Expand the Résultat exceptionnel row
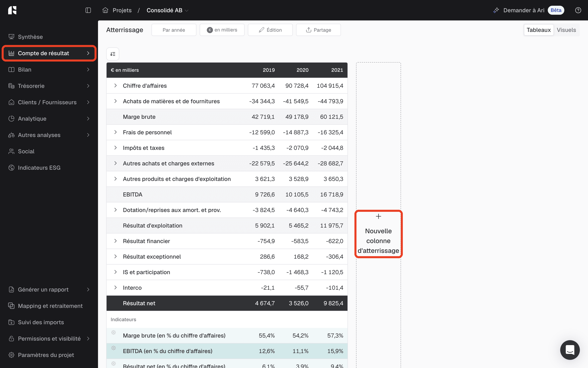 pyautogui.click(x=115, y=257)
